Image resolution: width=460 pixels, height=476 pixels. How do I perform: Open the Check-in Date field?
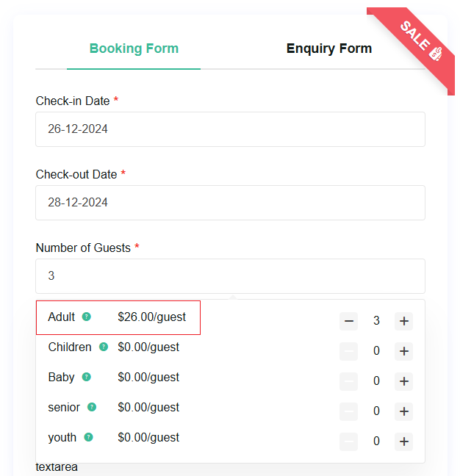pos(230,129)
